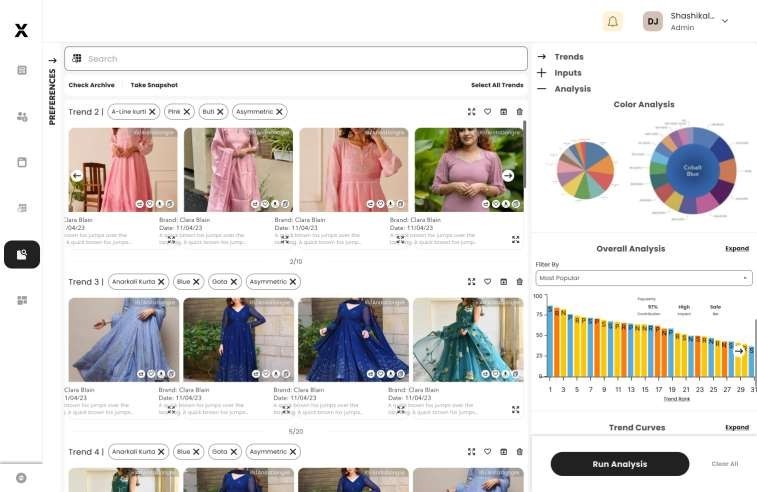Remove the Blue tag from Trend 3

[x=196, y=281]
